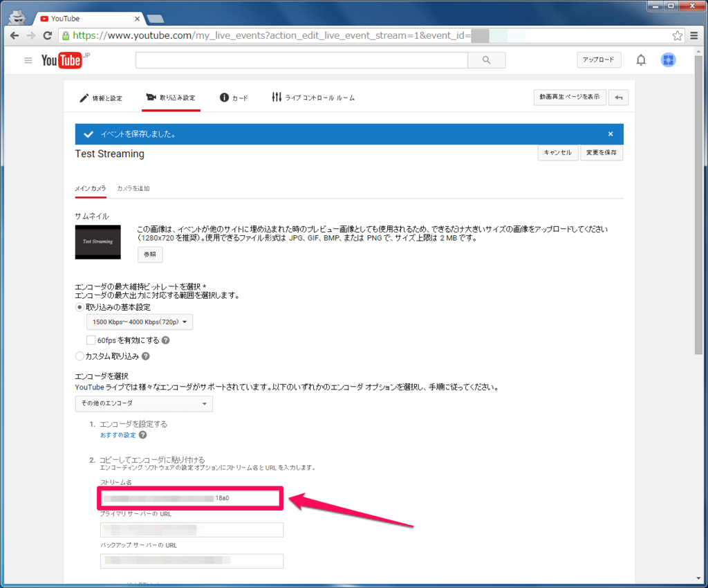Open the その他のエンコーダ dropdown

click(144, 403)
